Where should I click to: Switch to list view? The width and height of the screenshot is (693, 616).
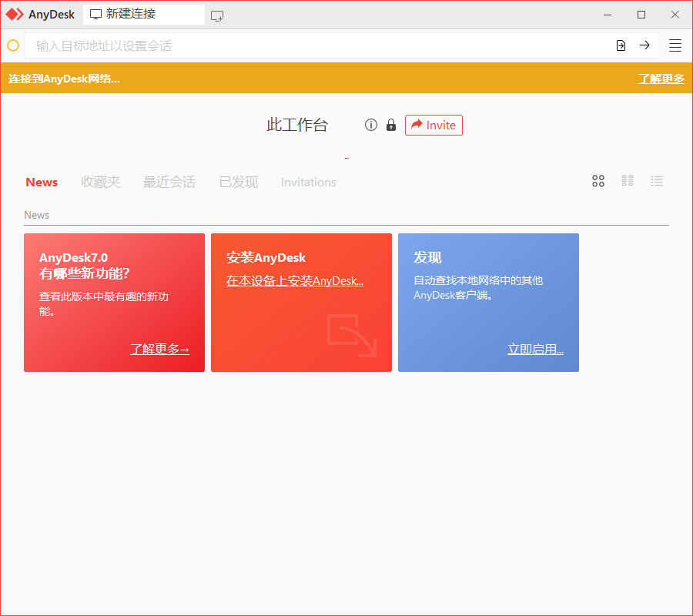(657, 181)
